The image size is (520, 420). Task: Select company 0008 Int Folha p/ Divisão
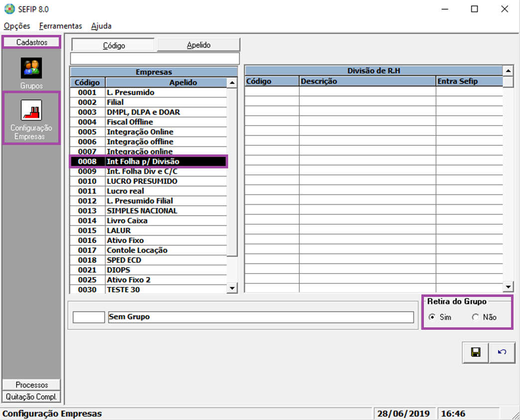(x=148, y=161)
